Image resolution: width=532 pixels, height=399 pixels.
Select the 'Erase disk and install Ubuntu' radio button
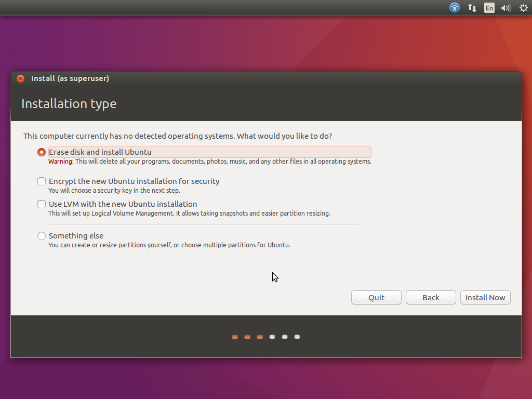(41, 152)
